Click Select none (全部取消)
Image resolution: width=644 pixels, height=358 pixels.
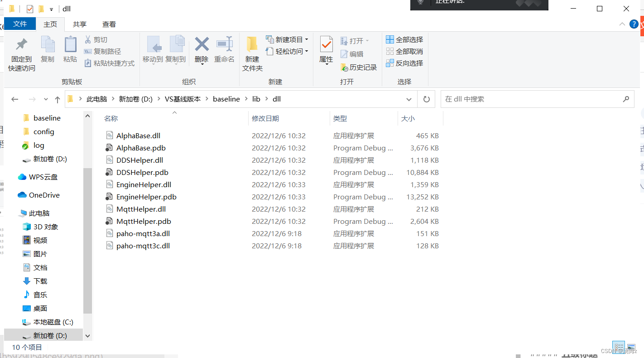coord(404,51)
